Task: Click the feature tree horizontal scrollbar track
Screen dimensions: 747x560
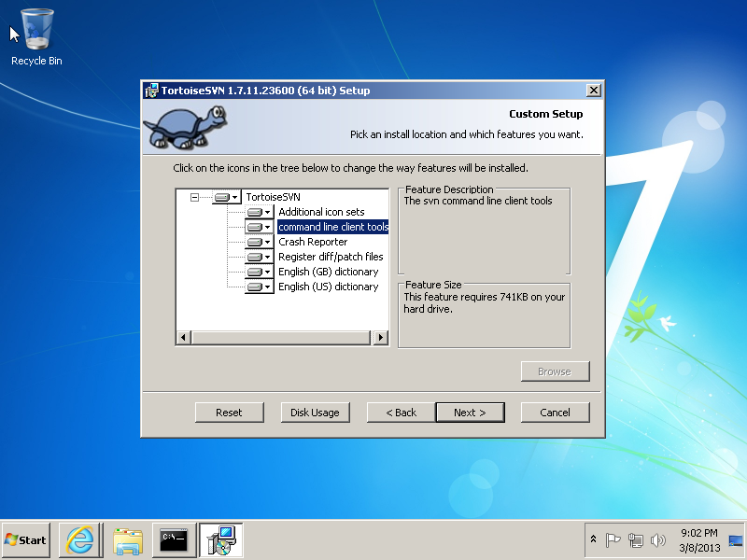Action: point(281,338)
